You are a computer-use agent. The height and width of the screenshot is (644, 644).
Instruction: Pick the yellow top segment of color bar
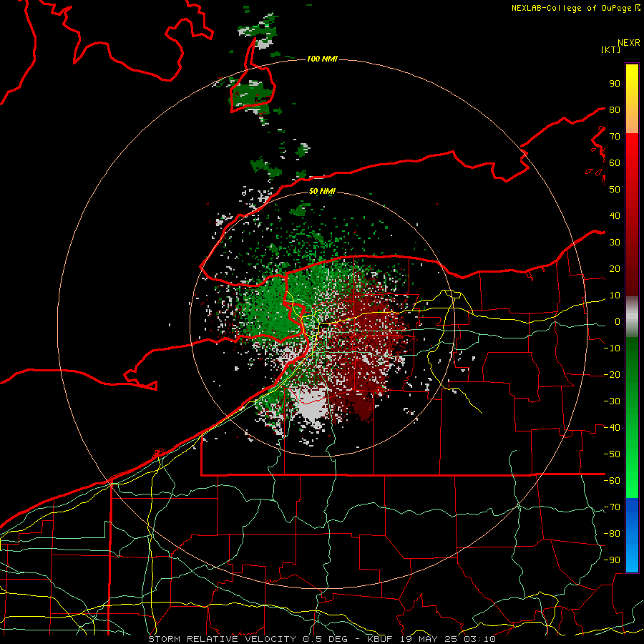coord(632,99)
